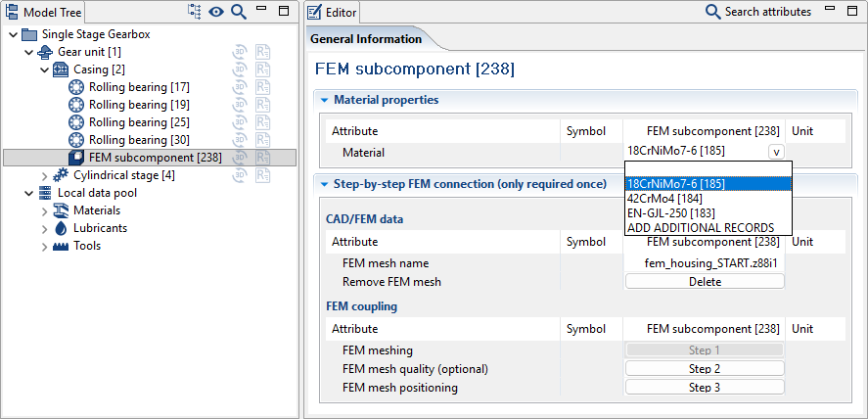Select Rolling bearing [19] in the tree
868x419 pixels.
(x=138, y=105)
